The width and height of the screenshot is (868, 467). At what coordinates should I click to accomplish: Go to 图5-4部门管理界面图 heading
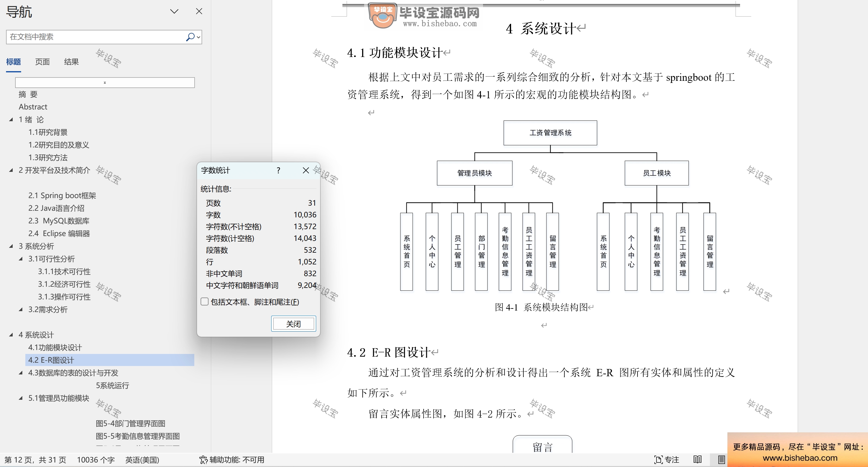130,424
